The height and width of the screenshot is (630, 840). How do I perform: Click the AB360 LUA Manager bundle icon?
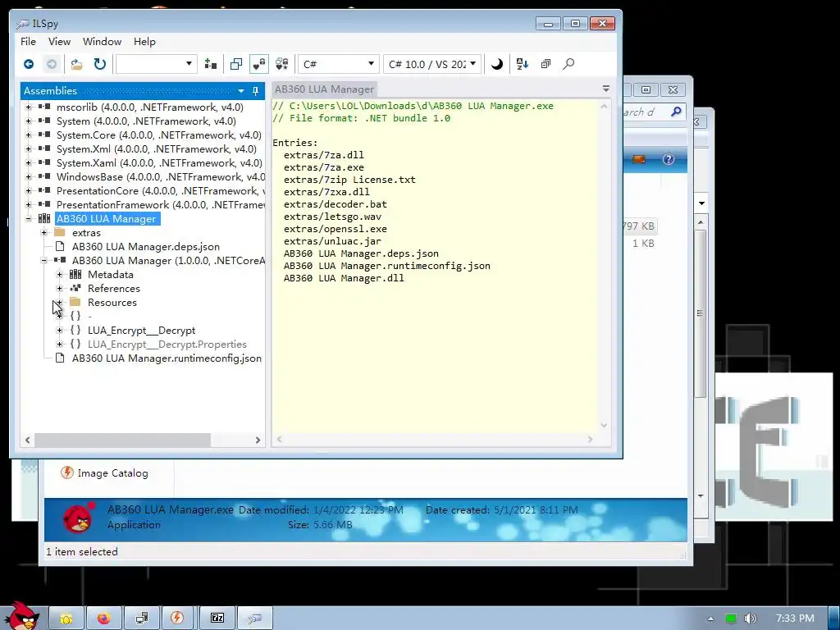coord(44,218)
